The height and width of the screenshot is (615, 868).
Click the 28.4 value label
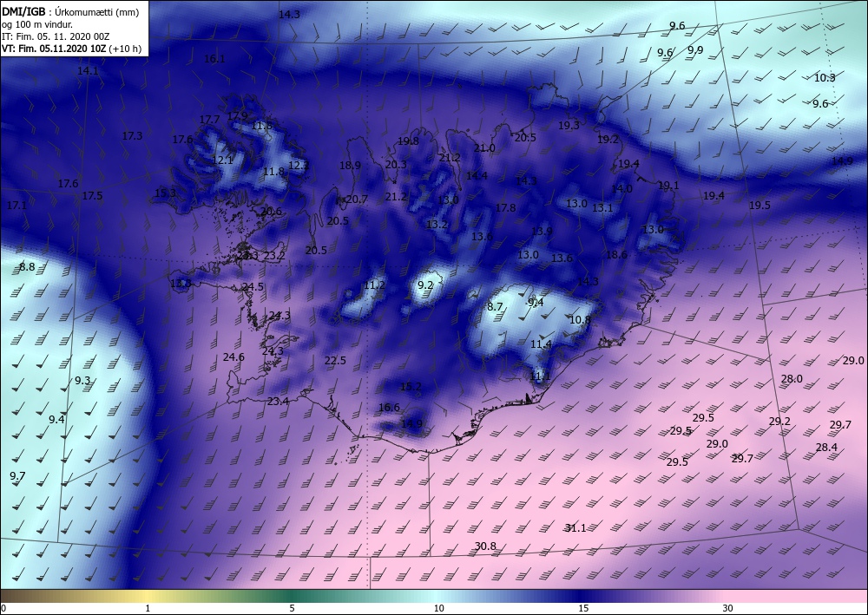826,447
